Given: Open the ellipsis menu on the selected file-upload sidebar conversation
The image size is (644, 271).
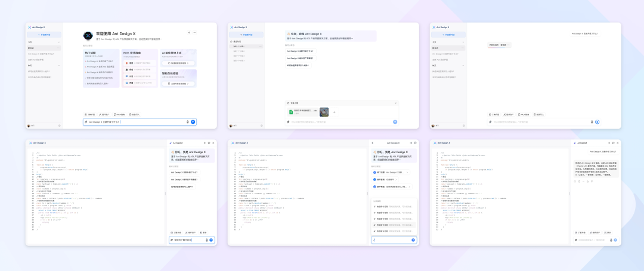Looking at the screenshot, I should coord(261,46).
